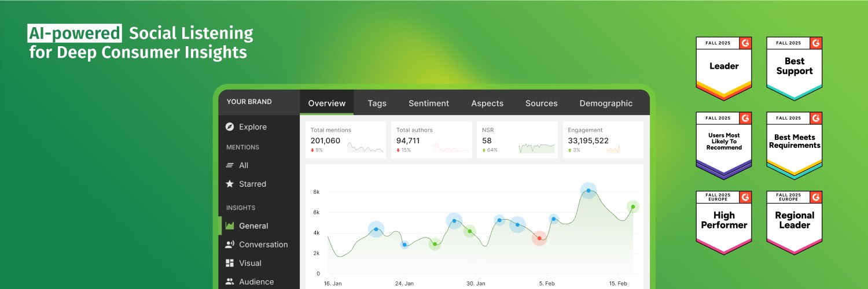Click the AI-powered highlighted headline text

coord(75,34)
